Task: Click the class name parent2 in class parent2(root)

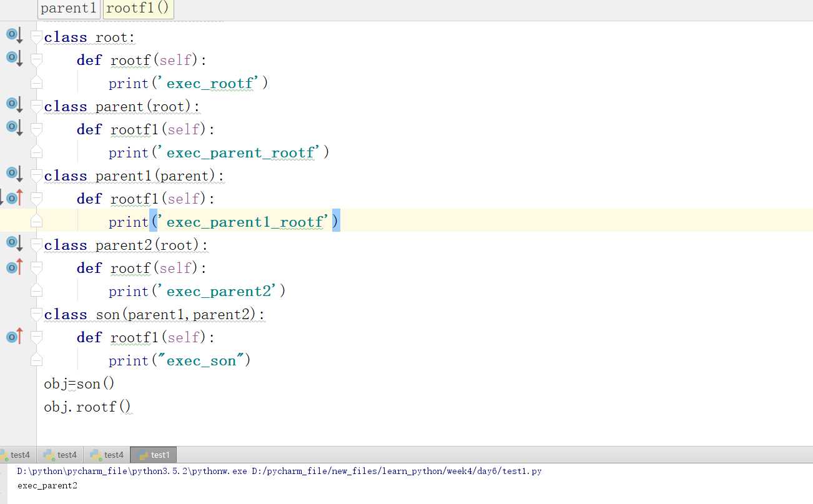Action: tap(124, 245)
